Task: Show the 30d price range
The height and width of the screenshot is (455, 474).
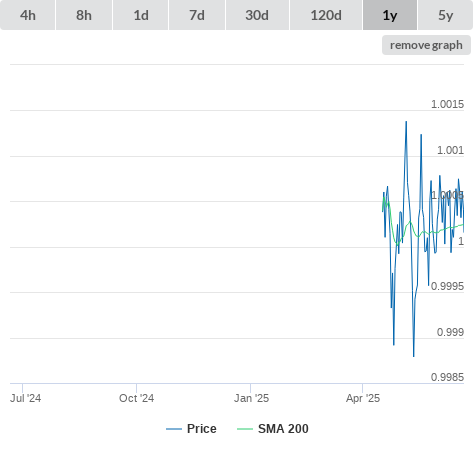Action: click(257, 15)
